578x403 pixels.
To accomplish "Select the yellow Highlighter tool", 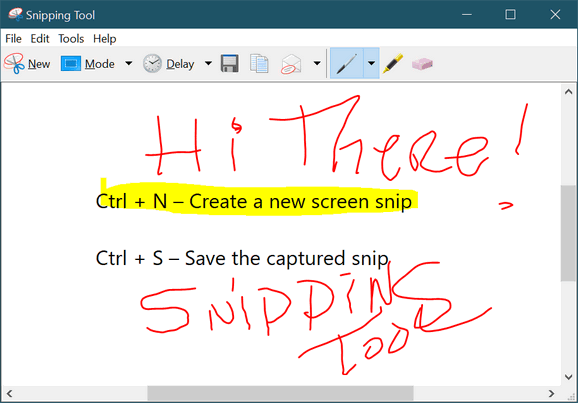I will (x=393, y=63).
